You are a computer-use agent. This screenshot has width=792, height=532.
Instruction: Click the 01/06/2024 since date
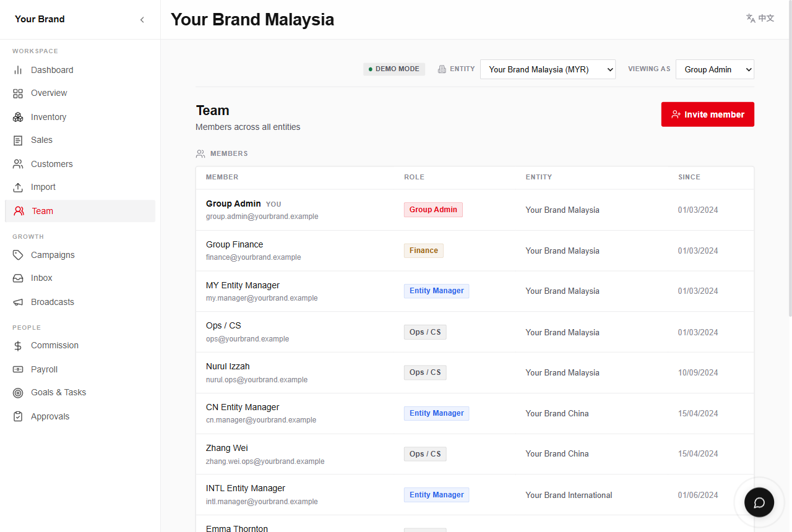[x=698, y=496]
